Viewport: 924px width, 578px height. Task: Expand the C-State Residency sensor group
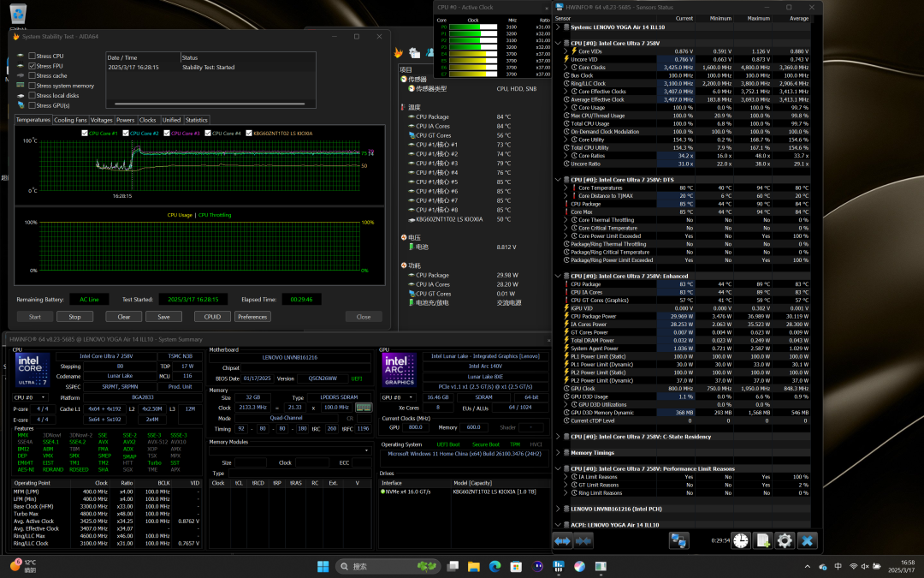pos(558,437)
